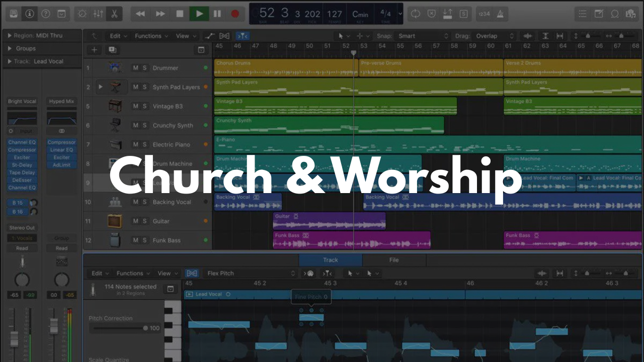Toggle Show Automation button in tracks toolbar

(x=209, y=36)
